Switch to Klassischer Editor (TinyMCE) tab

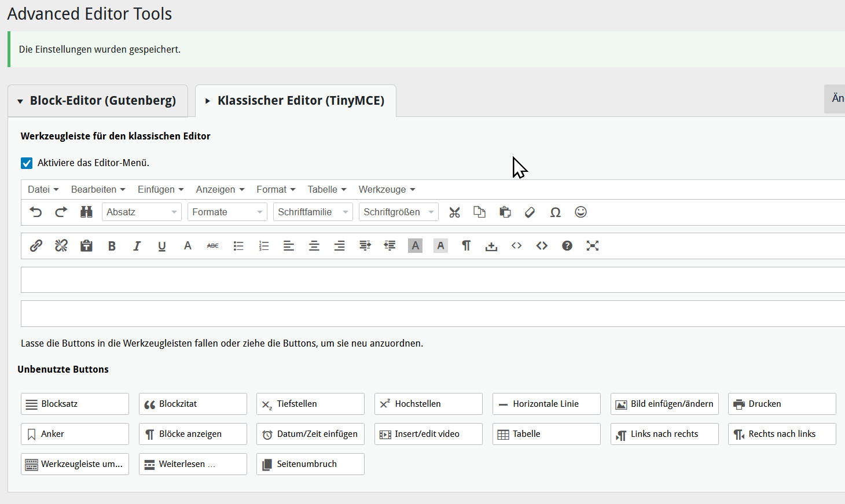click(x=296, y=101)
